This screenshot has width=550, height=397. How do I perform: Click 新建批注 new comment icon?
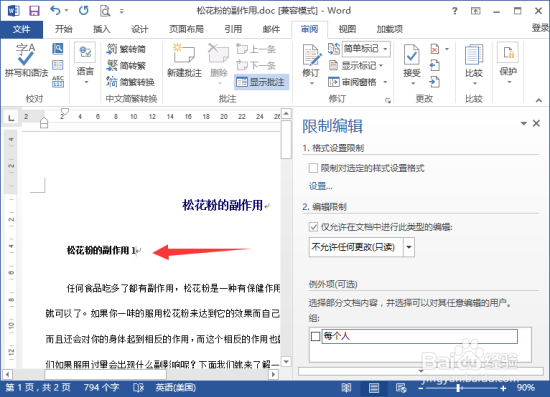coord(185,60)
